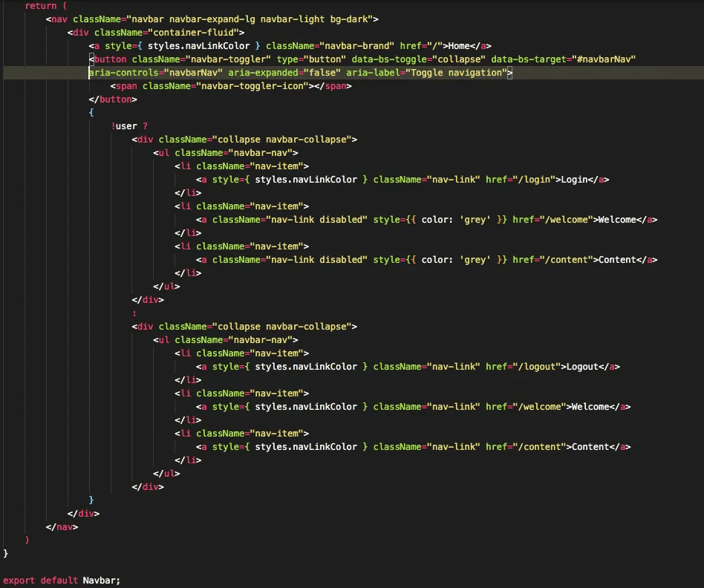Click the export keyword on last line
Screen dimensions: 704x588
click(19, 580)
